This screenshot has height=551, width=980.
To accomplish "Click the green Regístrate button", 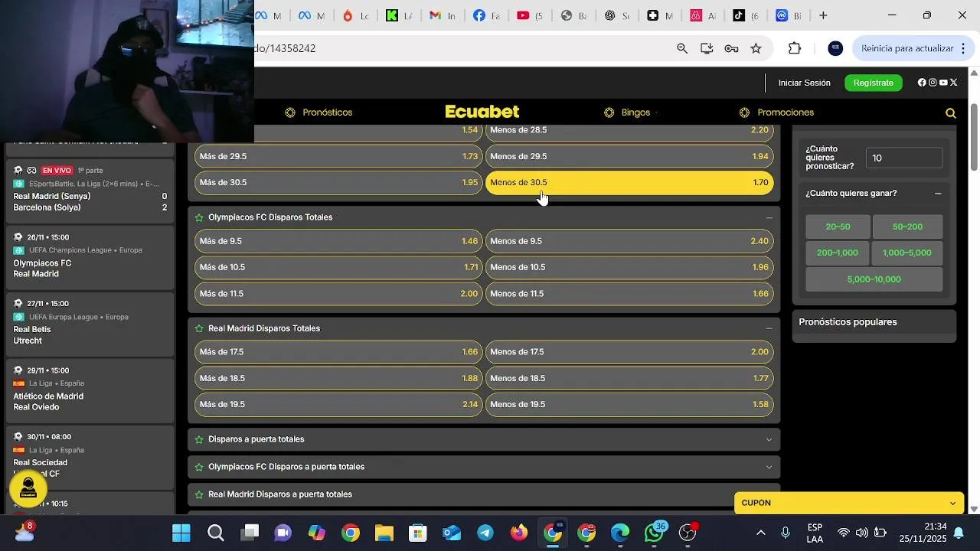I will click(873, 83).
